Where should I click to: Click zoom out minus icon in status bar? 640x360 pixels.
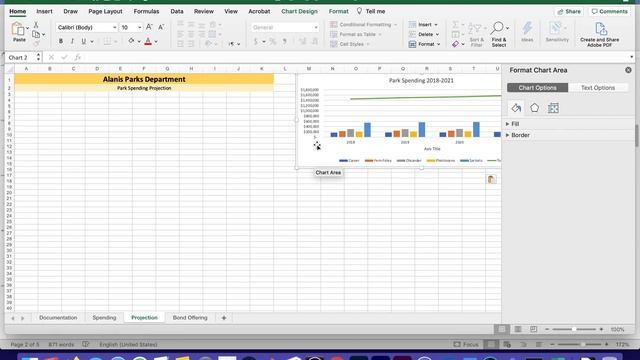click(x=547, y=329)
